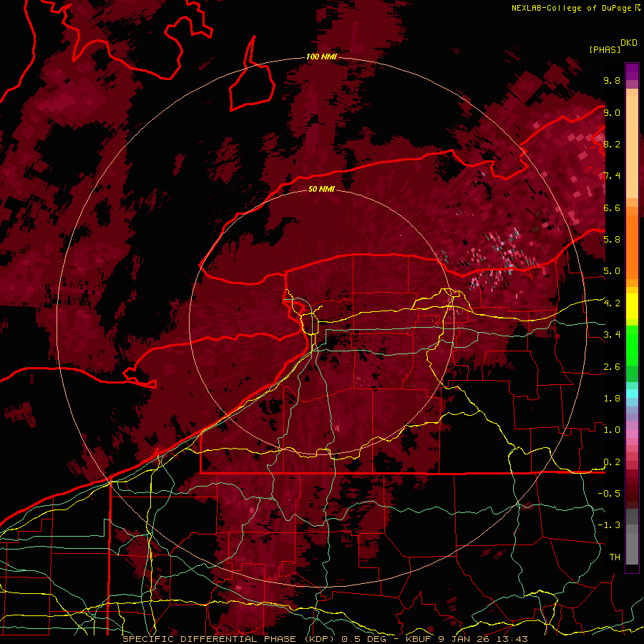This screenshot has height=644, width=644.
Task: Click the 8.2 legend value
Action: coord(612,144)
